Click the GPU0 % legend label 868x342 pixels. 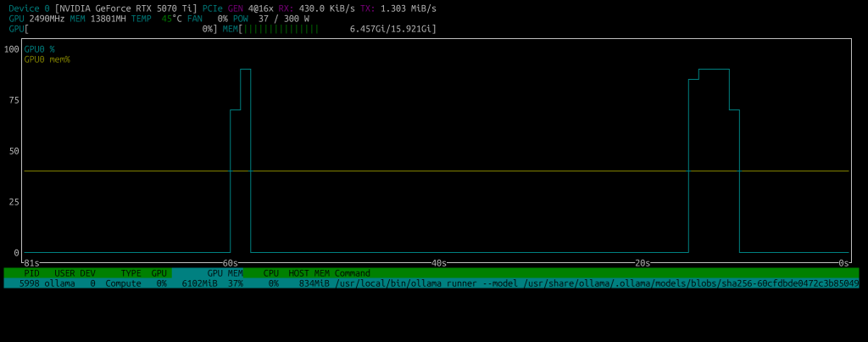[39, 49]
